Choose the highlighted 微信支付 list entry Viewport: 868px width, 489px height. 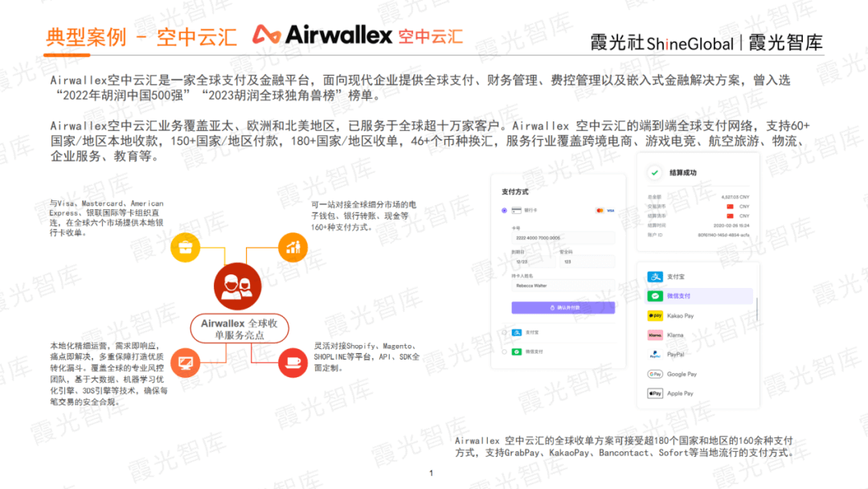pyautogui.click(x=698, y=296)
